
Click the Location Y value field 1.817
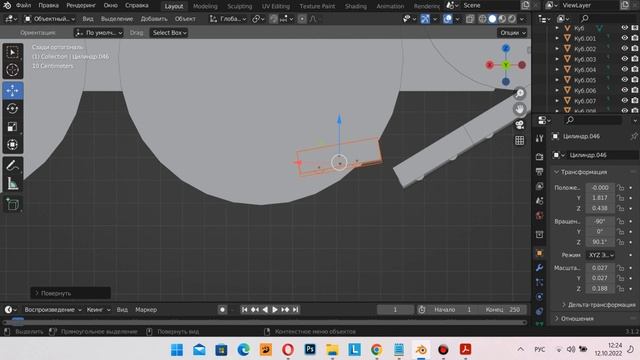[x=600, y=198]
